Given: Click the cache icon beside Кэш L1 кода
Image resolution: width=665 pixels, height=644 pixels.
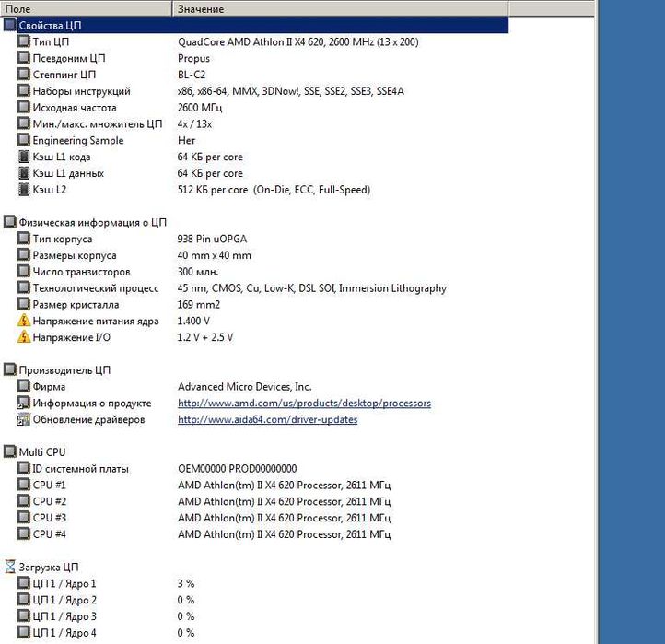Looking at the screenshot, I should pos(24,157).
